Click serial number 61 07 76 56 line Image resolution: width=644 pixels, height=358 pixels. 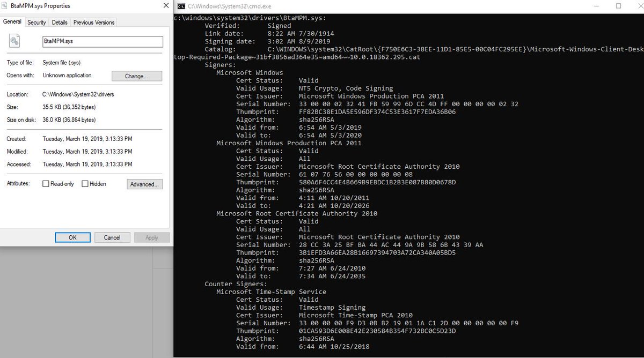tap(325, 174)
